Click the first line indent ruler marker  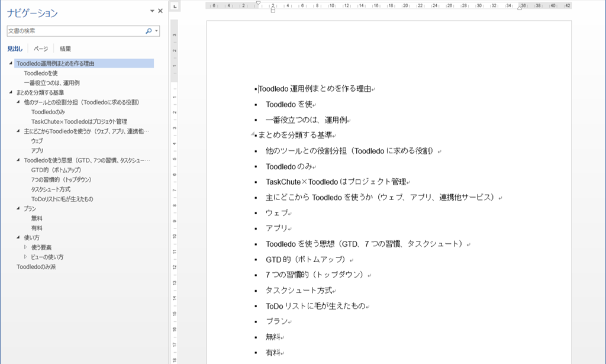coord(258,3)
